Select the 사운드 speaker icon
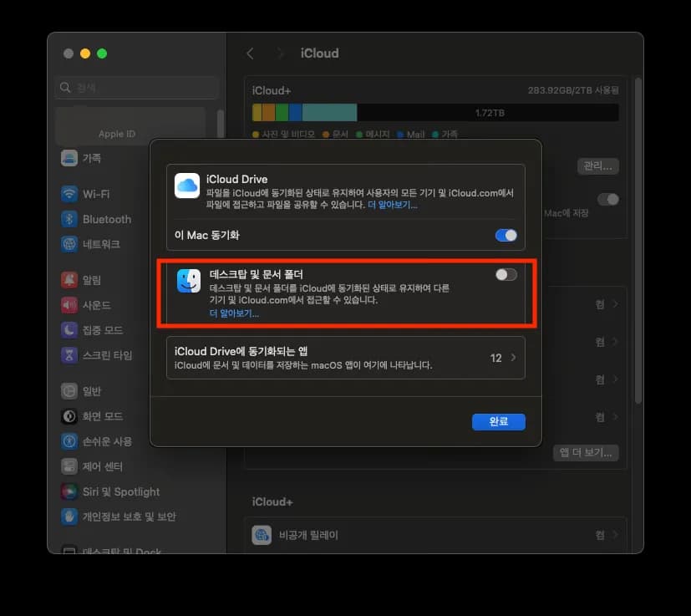 (x=70, y=305)
